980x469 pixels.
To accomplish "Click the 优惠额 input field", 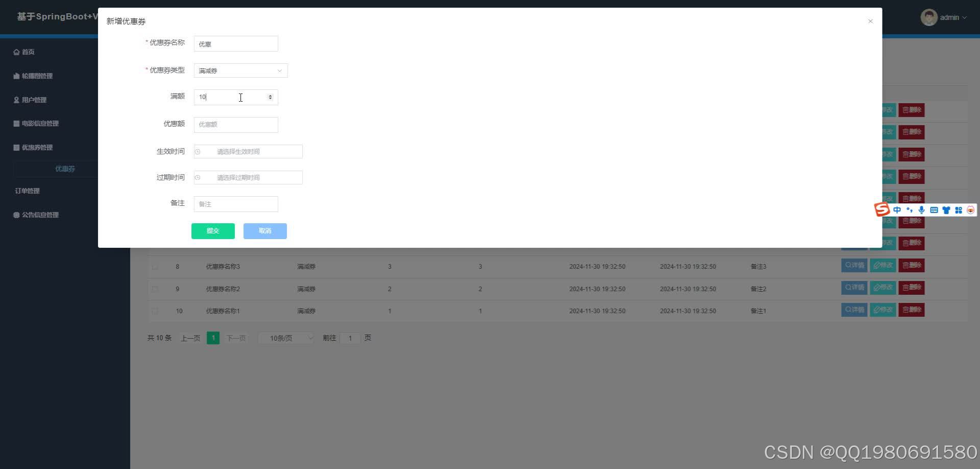I will point(236,125).
